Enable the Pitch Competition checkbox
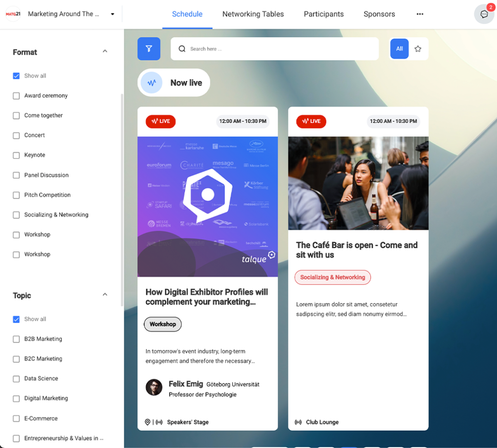 pyautogui.click(x=16, y=195)
